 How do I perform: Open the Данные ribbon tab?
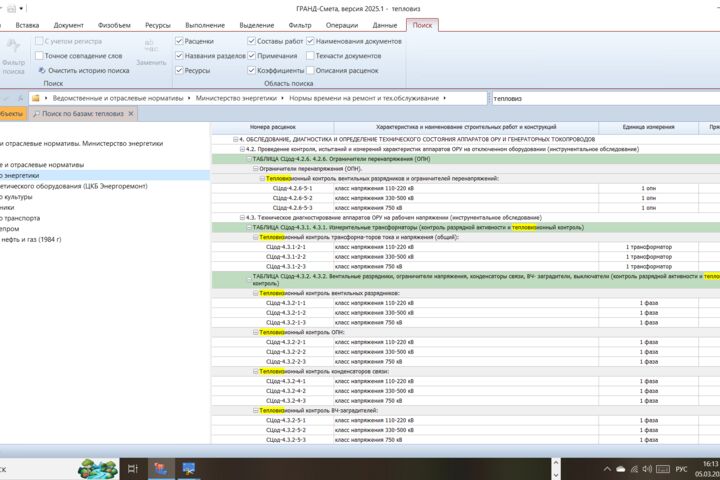coord(384,25)
